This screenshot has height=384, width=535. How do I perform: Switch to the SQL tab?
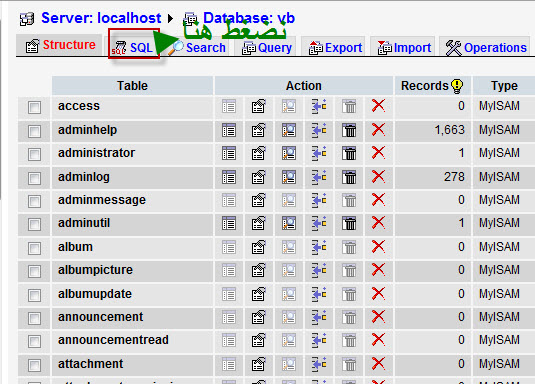click(133, 47)
